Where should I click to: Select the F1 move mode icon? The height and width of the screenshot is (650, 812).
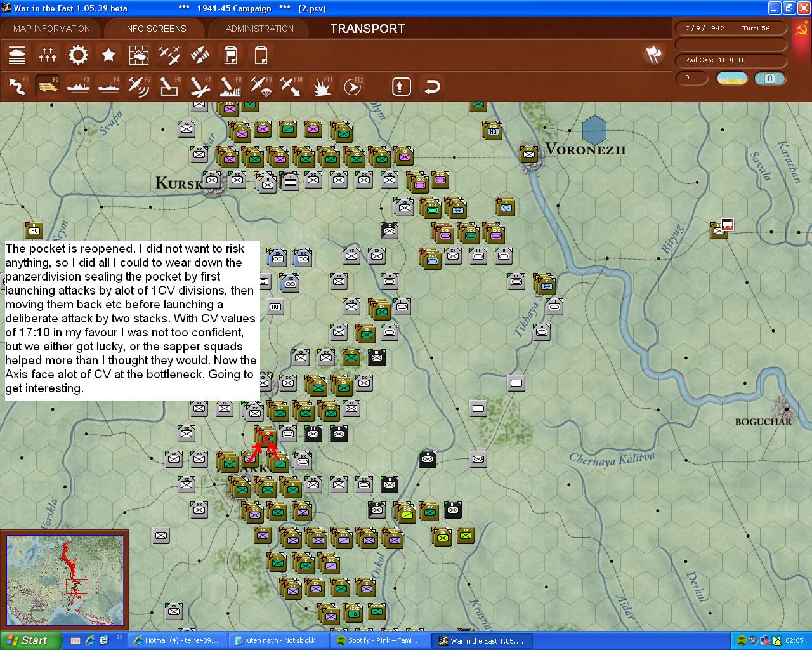(x=17, y=86)
